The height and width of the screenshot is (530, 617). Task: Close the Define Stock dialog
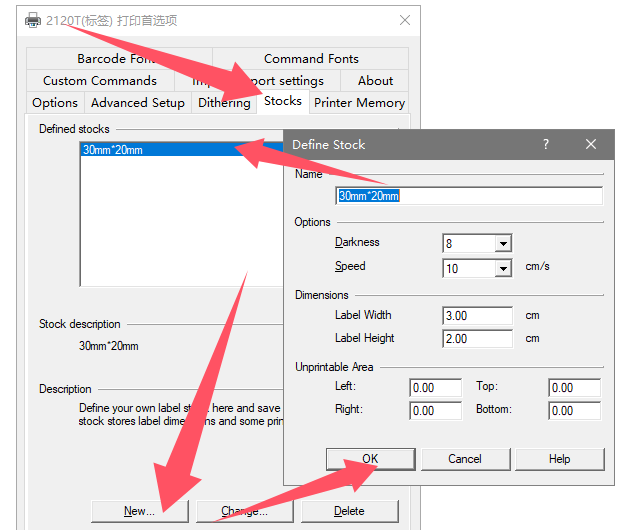pos(590,145)
